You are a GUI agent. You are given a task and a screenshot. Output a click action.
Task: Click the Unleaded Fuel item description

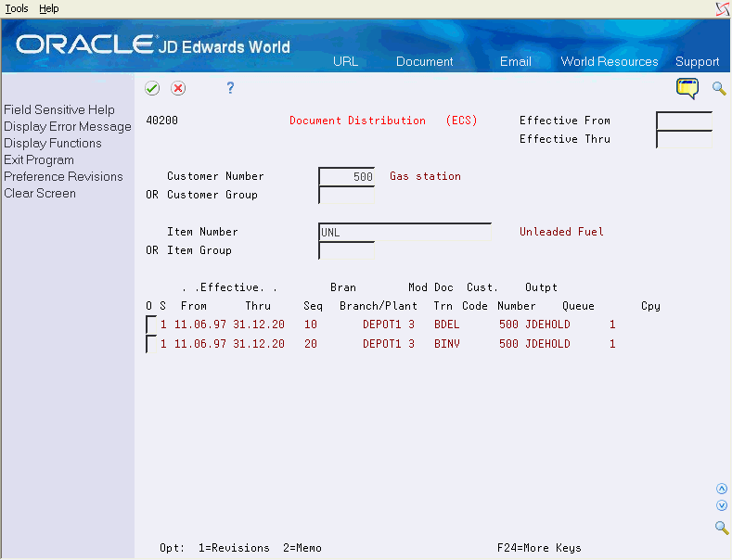click(561, 232)
